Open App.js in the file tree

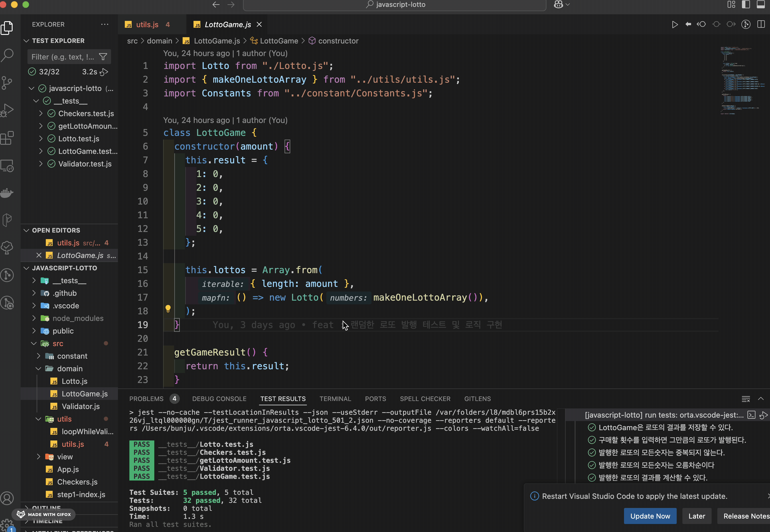pos(69,469)
